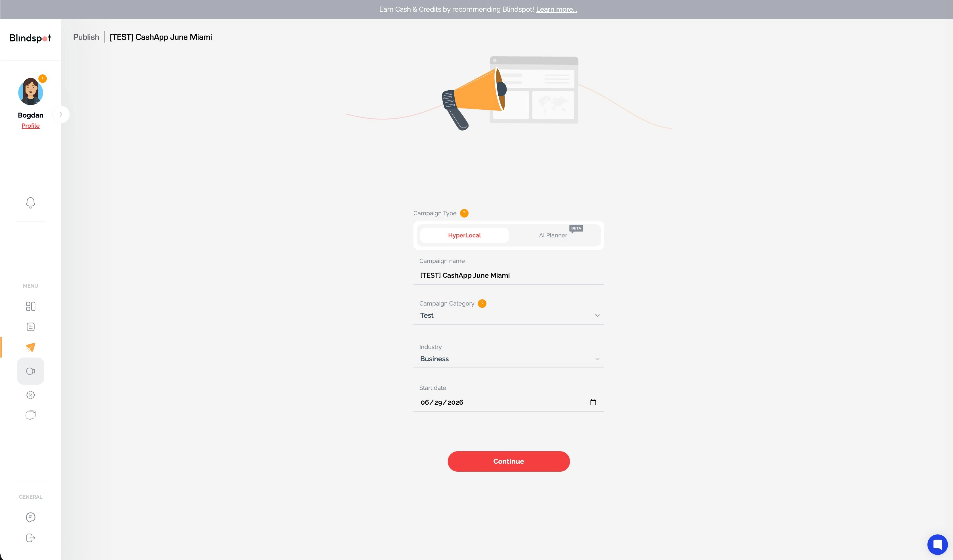The width and height of the screenshot is (953, 560).
Task: Open the percent discount badge icon
Action: (x=31, y=395)
